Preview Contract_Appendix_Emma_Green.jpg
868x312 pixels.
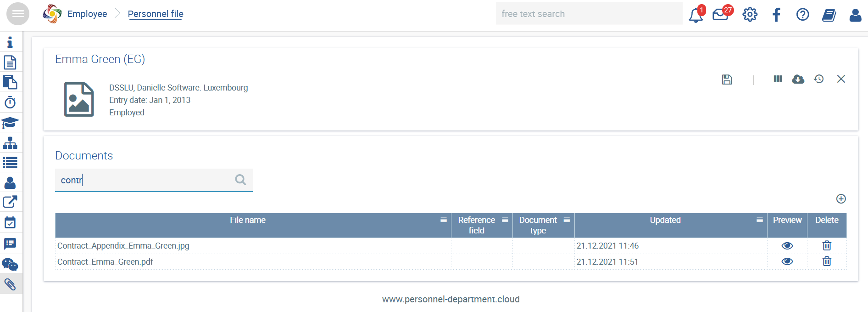point(787,246)
